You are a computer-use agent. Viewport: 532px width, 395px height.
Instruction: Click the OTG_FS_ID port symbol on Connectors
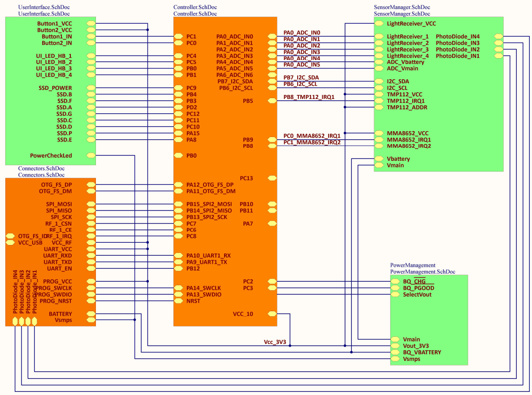pyautogui.click(x=10, y=236)
